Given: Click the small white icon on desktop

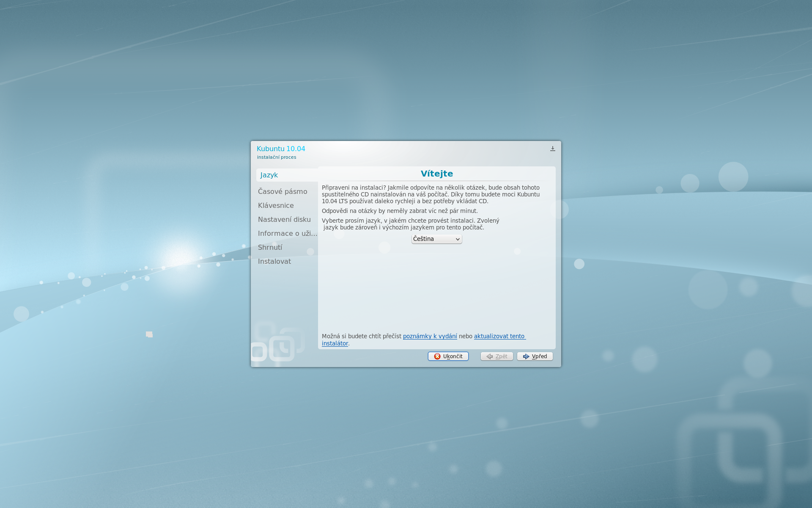Looking at the screenshot, I should [x=149, y=334].
